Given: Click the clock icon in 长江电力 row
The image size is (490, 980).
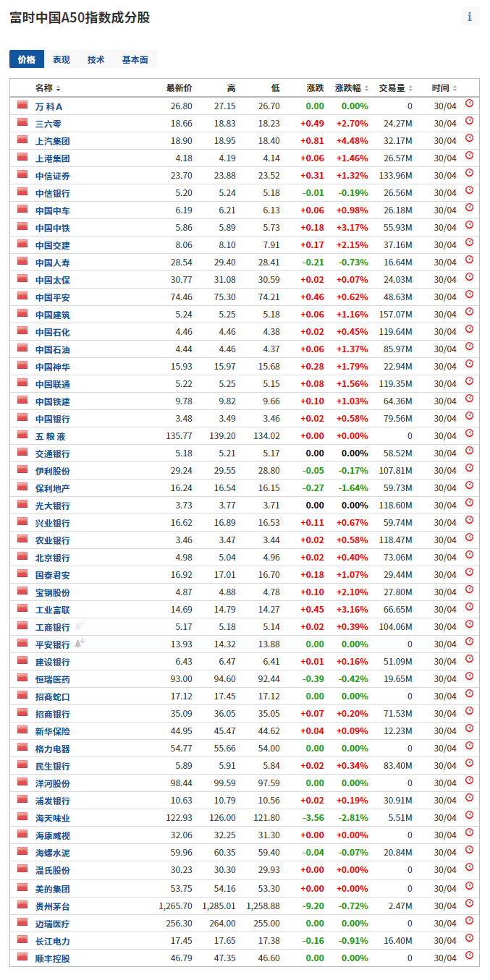Looking at the screenshot, I should click(x=469, y=938).
